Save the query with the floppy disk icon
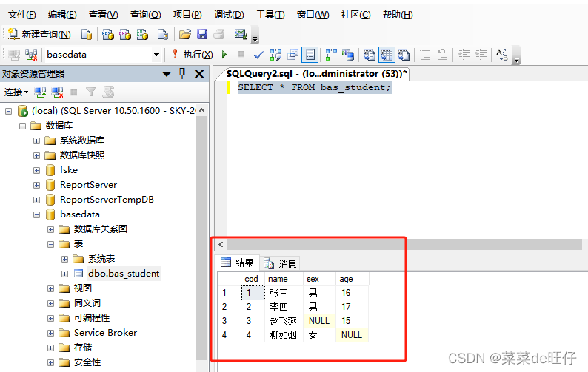 point(202,35)
